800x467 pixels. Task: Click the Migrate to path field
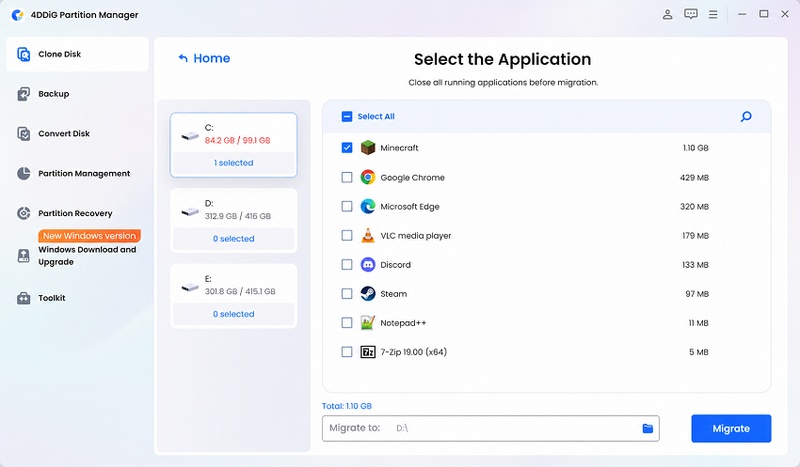[491, 429]
